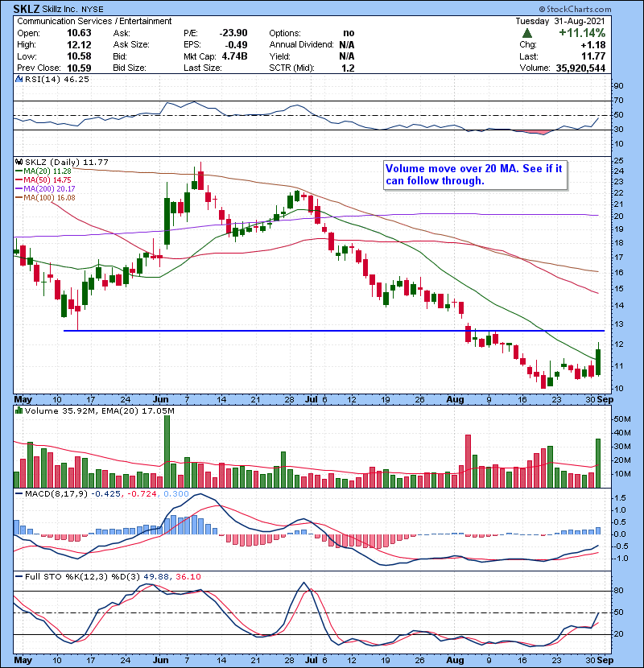Click the Volume 35.92M, EMA(20) label

point(100,410)
